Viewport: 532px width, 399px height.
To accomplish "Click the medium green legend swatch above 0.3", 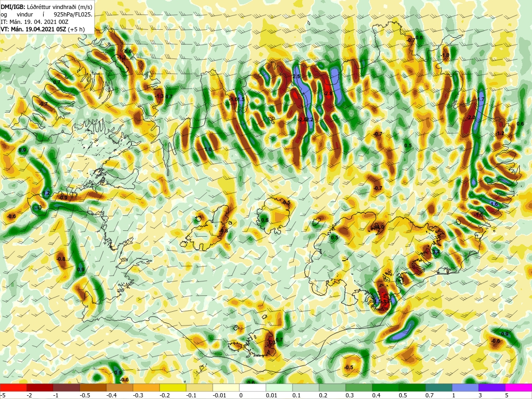I will coord(359,387).
